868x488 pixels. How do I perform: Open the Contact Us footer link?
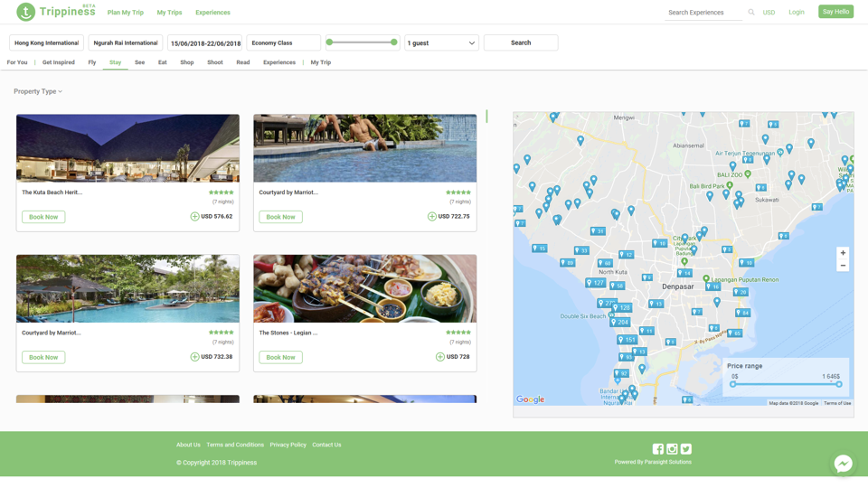click(x=326, y=445)
